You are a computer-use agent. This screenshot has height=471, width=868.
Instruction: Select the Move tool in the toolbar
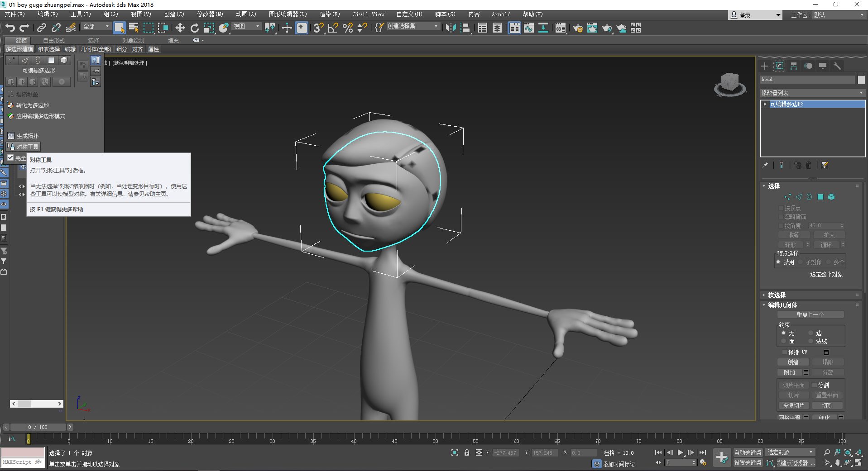(180, 28)
